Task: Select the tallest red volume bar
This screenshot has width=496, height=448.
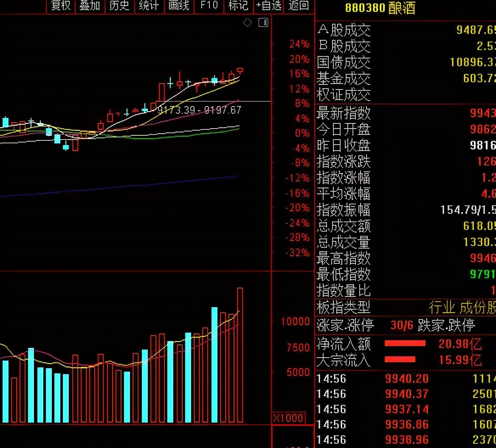Action: (x=240, y=355)
